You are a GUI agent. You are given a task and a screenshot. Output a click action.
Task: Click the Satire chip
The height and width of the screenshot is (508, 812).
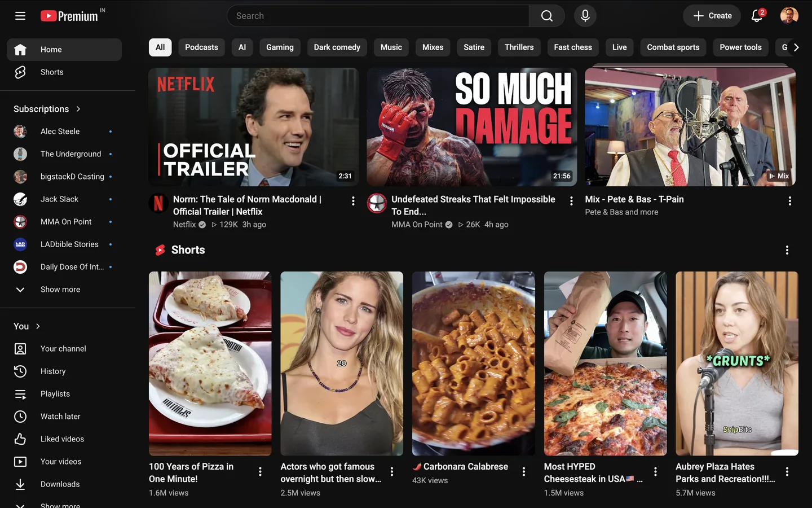pos(474,47)
